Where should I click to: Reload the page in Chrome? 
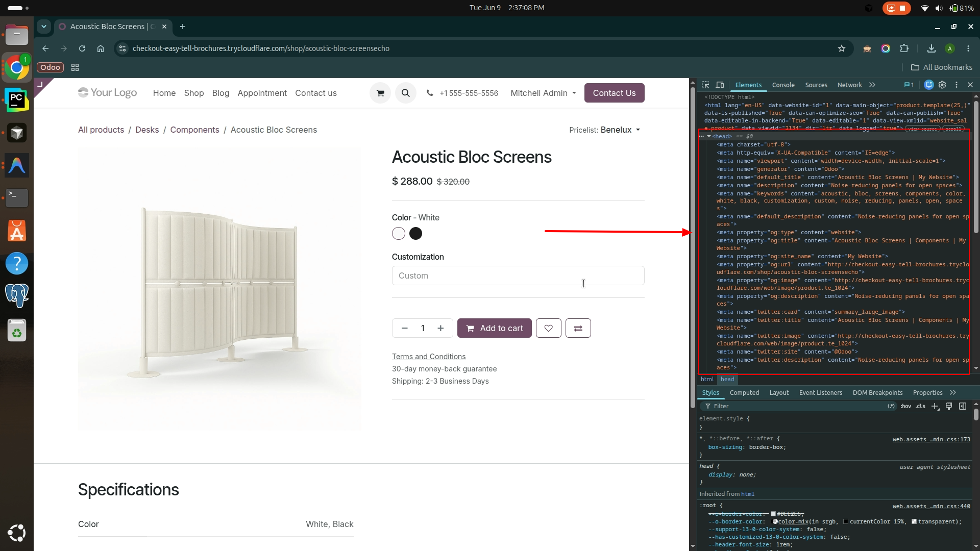82,48
